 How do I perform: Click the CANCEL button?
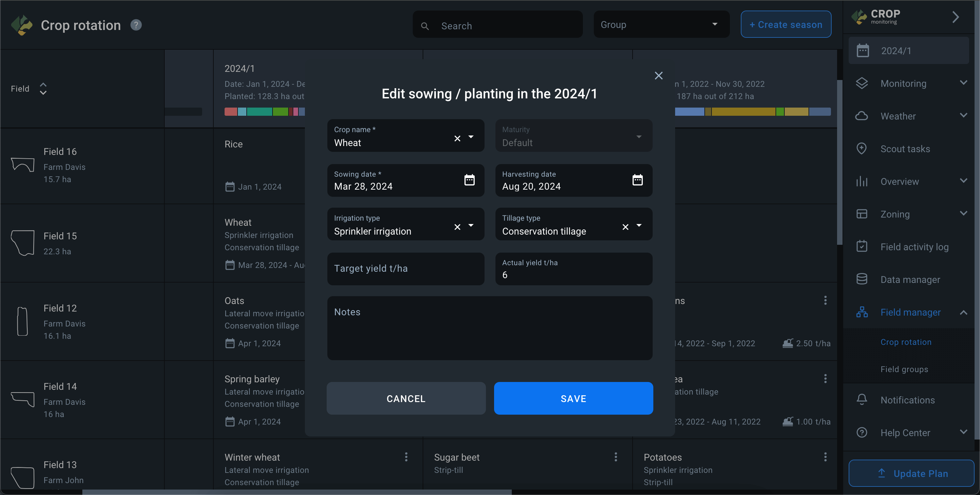pyautogui.click(x=406, y=398)
